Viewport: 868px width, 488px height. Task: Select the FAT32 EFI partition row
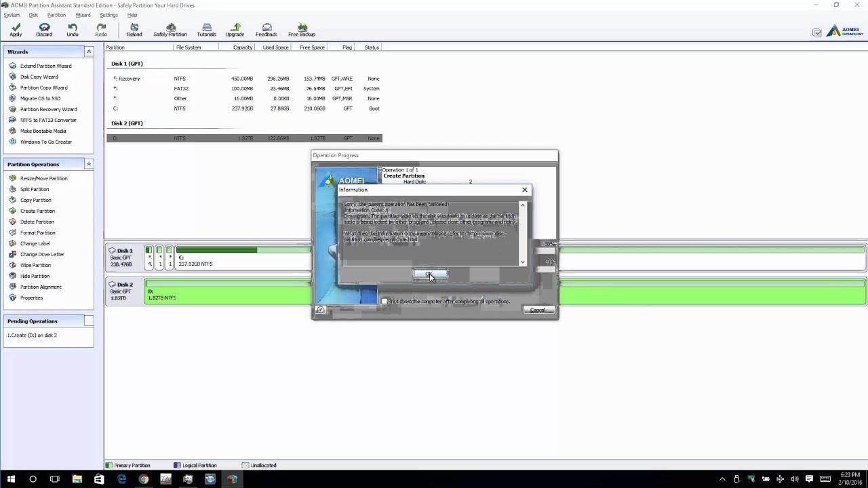[x=244, y=88]
